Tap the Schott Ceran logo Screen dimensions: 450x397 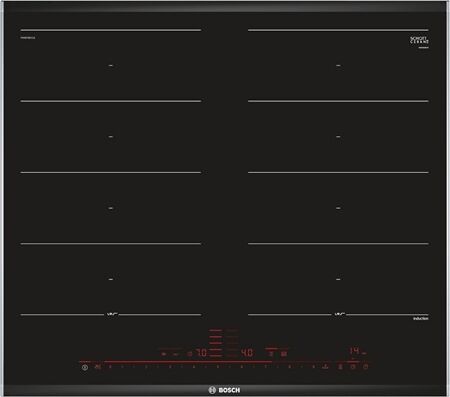419,41
